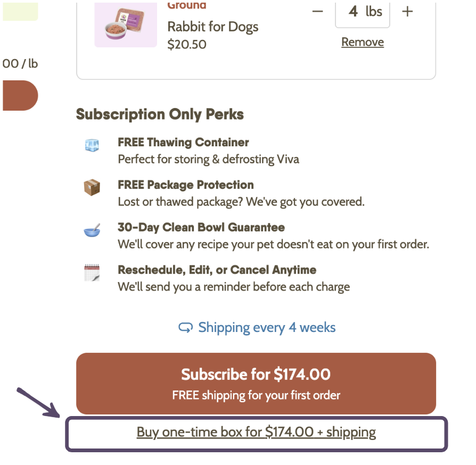Choose Buy one-time box for $174.00
This screenshot has width=476, height=465.
[x=256, y=433]
